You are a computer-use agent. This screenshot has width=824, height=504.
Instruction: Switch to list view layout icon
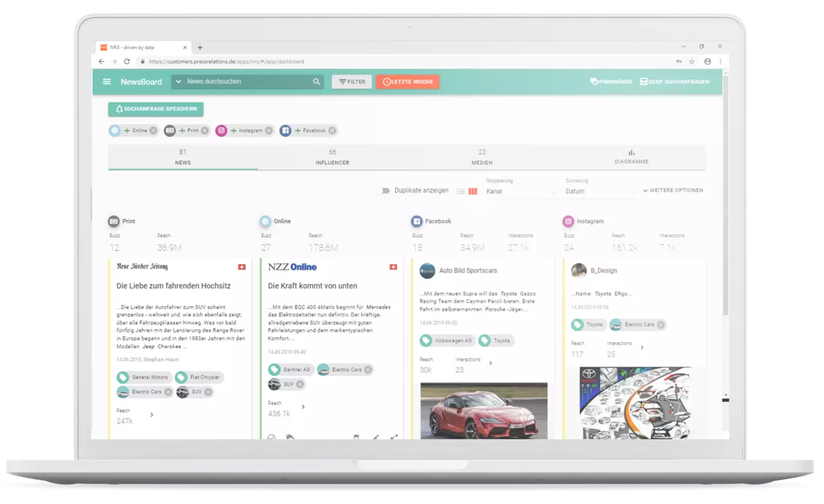tap(461, 191)
